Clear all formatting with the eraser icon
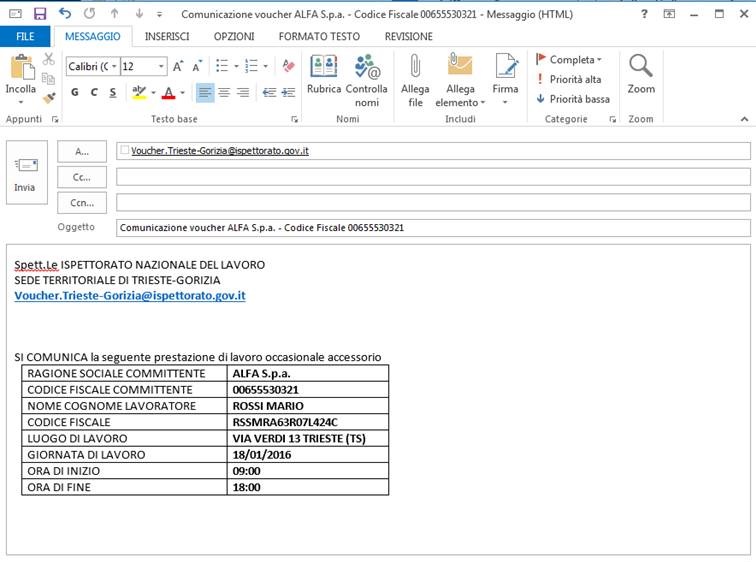This screenshot has width=756, height=562. click(288, 65)
